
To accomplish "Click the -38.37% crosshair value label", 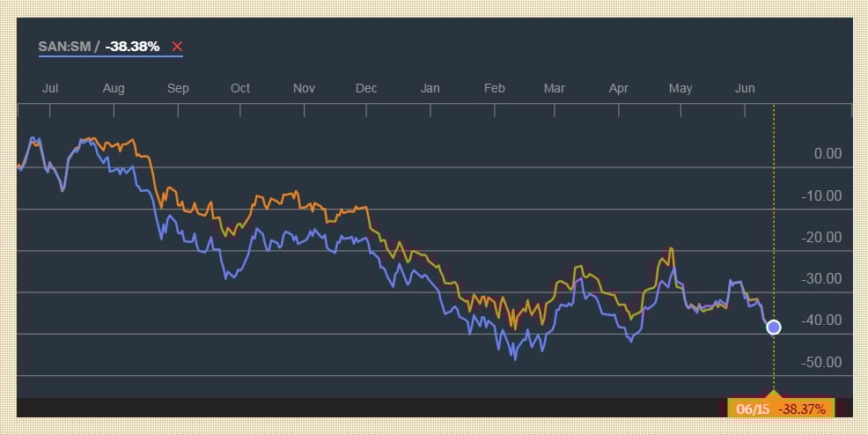I will point(802,409).
